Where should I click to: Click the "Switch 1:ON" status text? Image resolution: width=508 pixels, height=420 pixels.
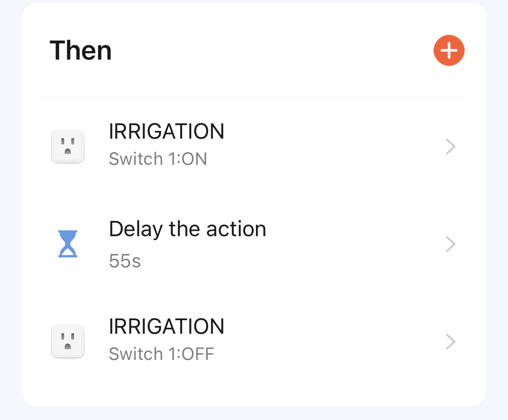tap(158, 159)
